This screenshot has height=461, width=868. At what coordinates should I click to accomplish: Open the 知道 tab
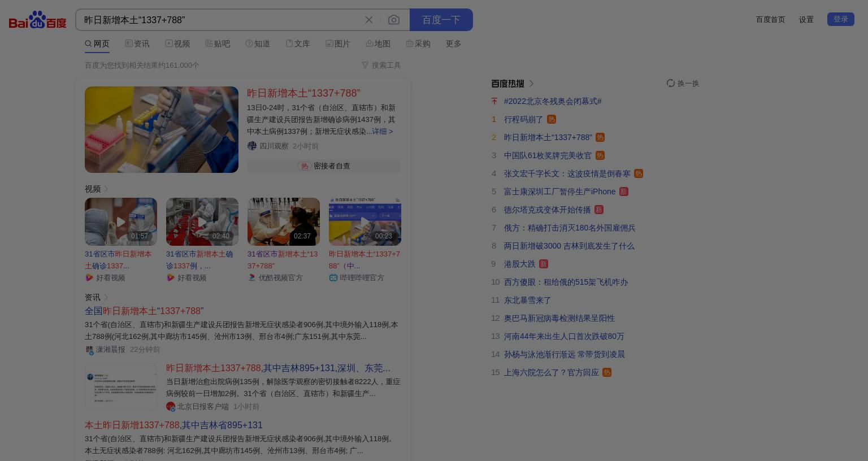click(258, 44)
